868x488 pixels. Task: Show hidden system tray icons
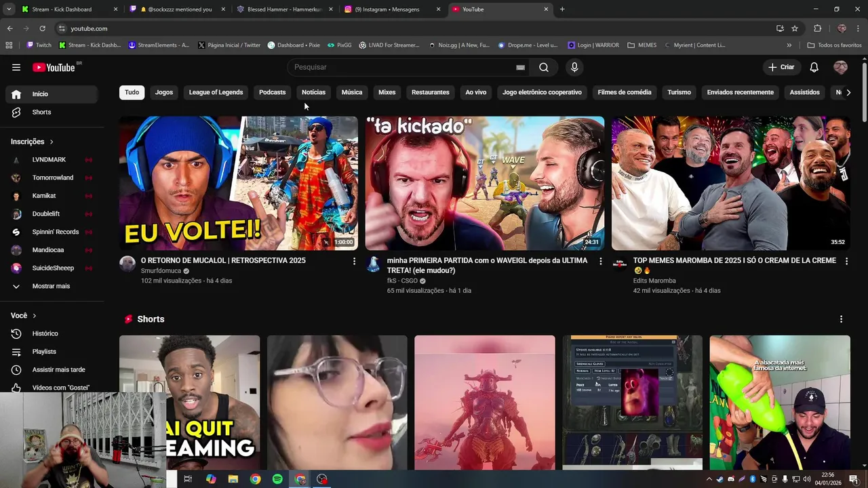[x=709, y=479]
